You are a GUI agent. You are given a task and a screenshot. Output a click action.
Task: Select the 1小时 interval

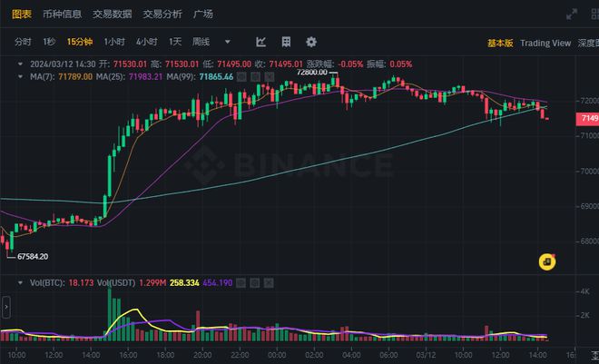pos(114,43)
